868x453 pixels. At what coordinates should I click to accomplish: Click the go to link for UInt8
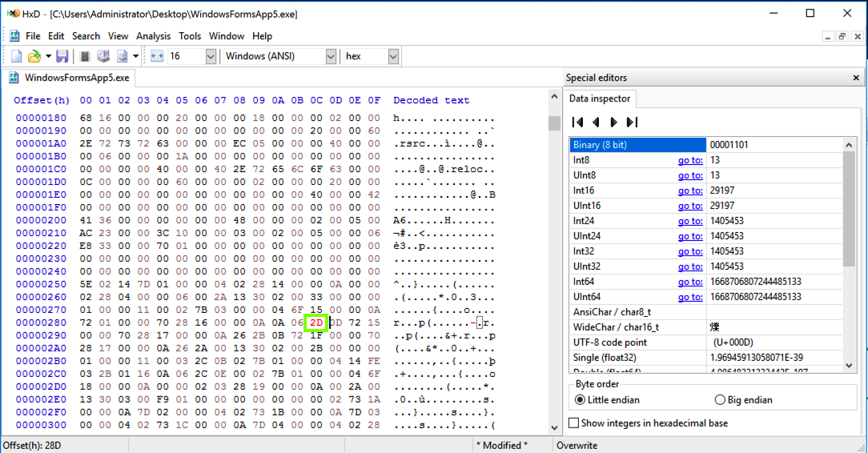tap(690, 175)
